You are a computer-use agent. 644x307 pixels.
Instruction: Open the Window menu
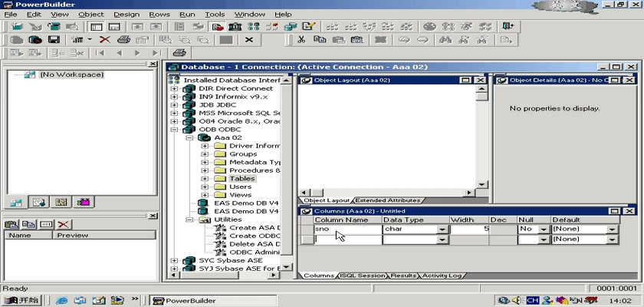(x=250, y=15)
